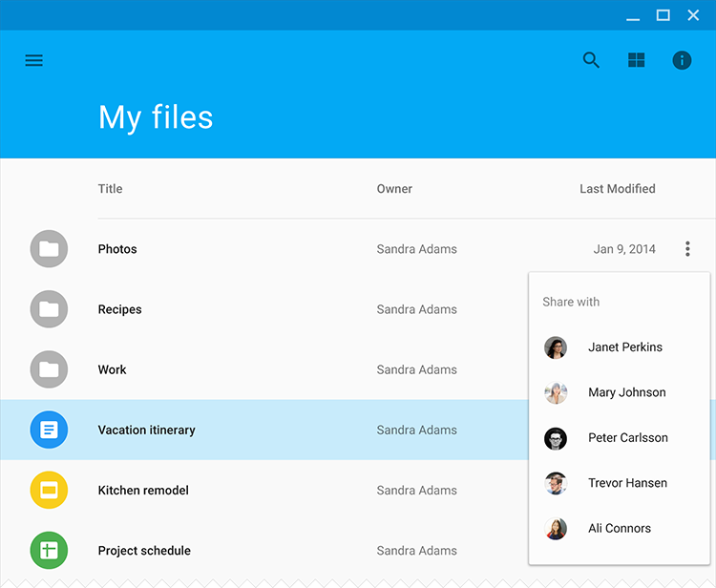
Task: Select Janet Perkins' avatar
Action: pyautogui.click(x=556, y=347)
